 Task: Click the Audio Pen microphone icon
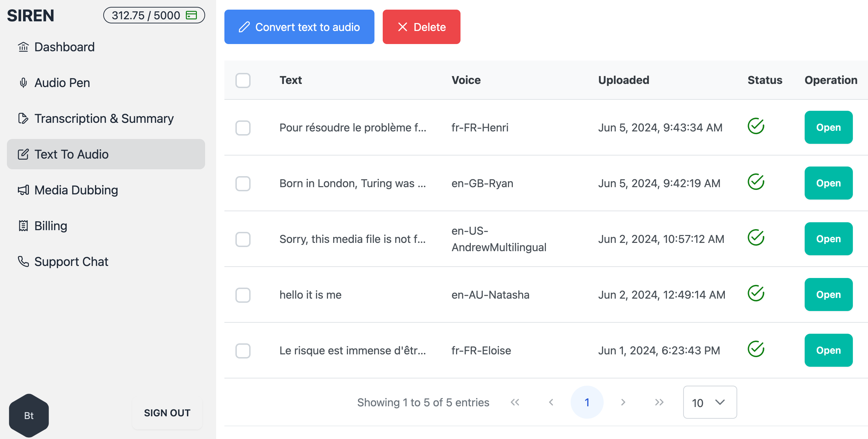pyautogui.click(x=23, y=83)
